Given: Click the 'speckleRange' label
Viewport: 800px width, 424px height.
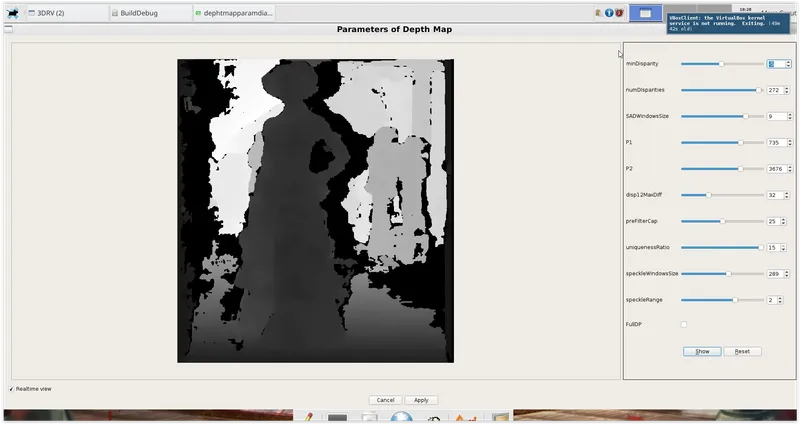Looking at the screenshot, I should 644,300.
